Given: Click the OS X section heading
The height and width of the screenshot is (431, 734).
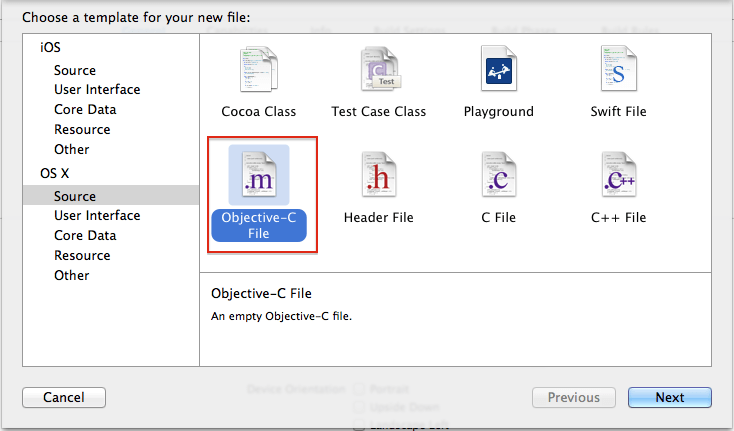Looking at the screenshot, I should pyautogui.click(x=55, y=173).
